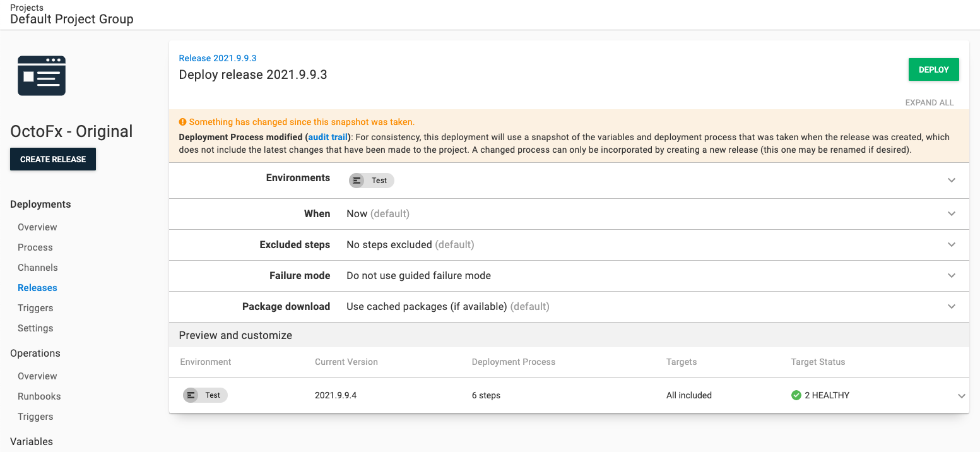Click the Test environment chip icon in Environments row
Viewport: 980px width, 452px height.
pyautogui.click(x=358, y=181)
